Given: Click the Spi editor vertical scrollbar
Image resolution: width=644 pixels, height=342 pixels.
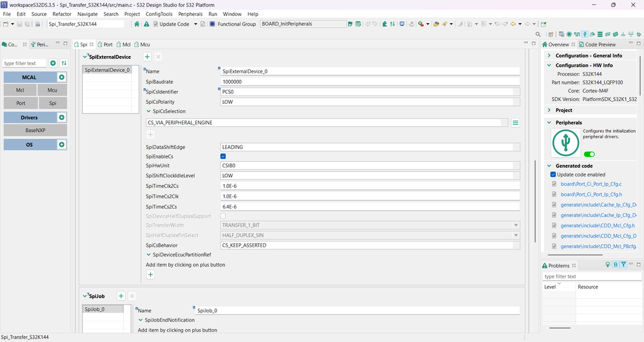Looking at the screenshot, I should [535, 201].
